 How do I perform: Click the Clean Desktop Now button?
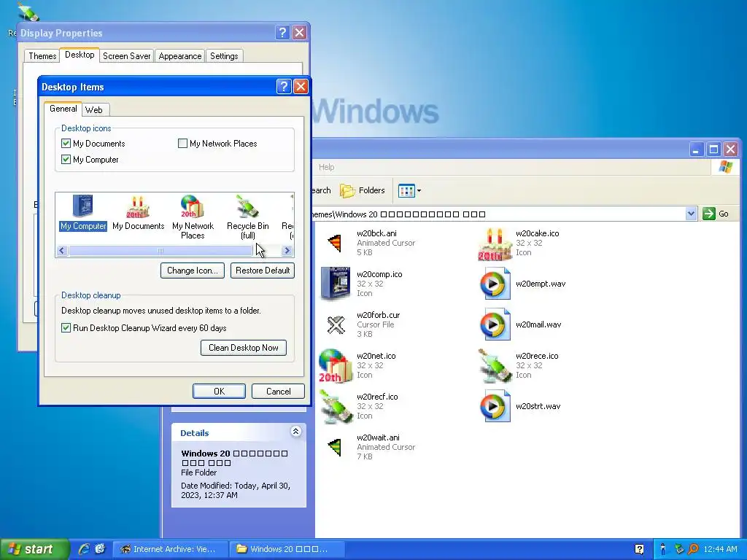tap(244, 348)
